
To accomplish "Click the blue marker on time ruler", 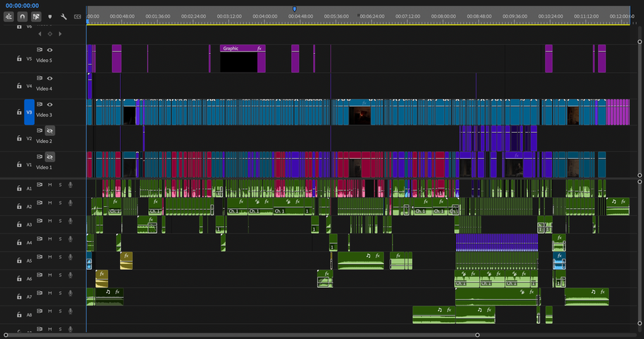I will click(295, 9).
